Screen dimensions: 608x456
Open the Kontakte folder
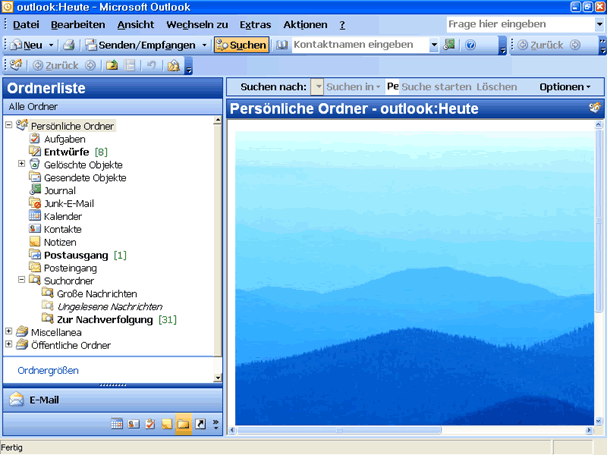pos(62,230)
